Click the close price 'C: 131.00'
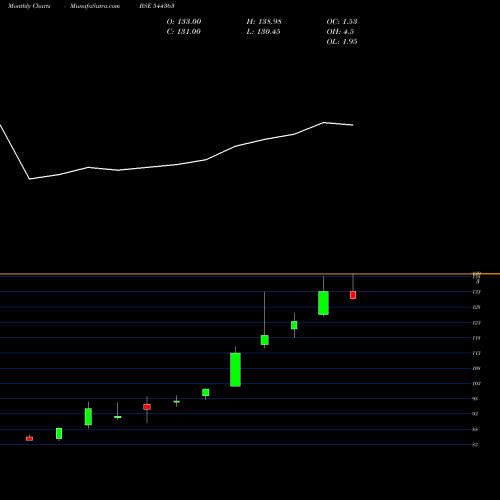This screenshot has width=500, height=500. click(184, 32)
